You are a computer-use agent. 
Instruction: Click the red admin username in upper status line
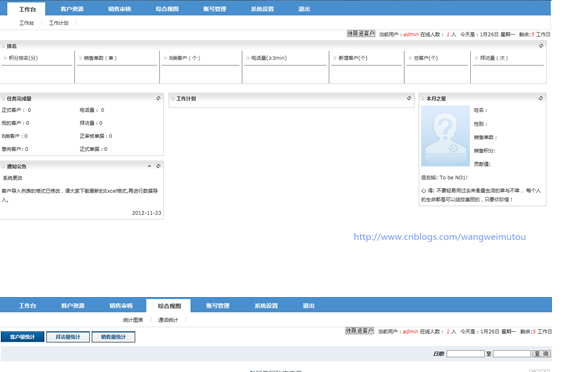pyautogui.click(x=411, y=34)
